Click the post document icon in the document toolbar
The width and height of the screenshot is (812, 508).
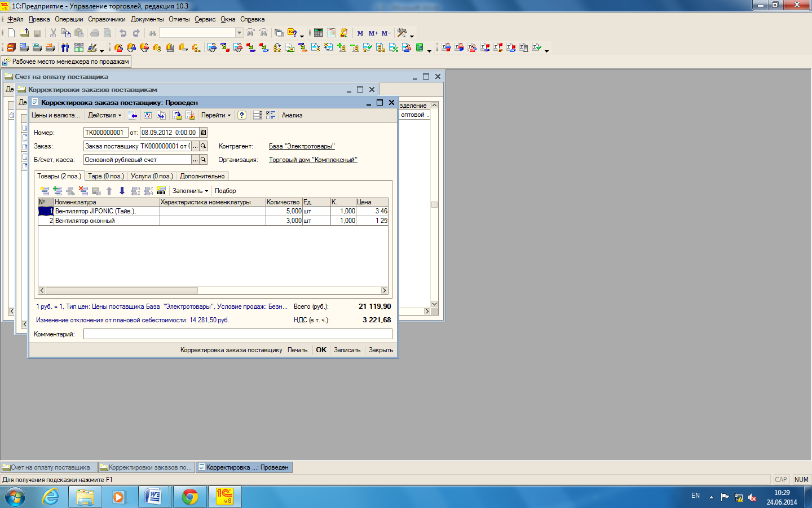point(177,115)
